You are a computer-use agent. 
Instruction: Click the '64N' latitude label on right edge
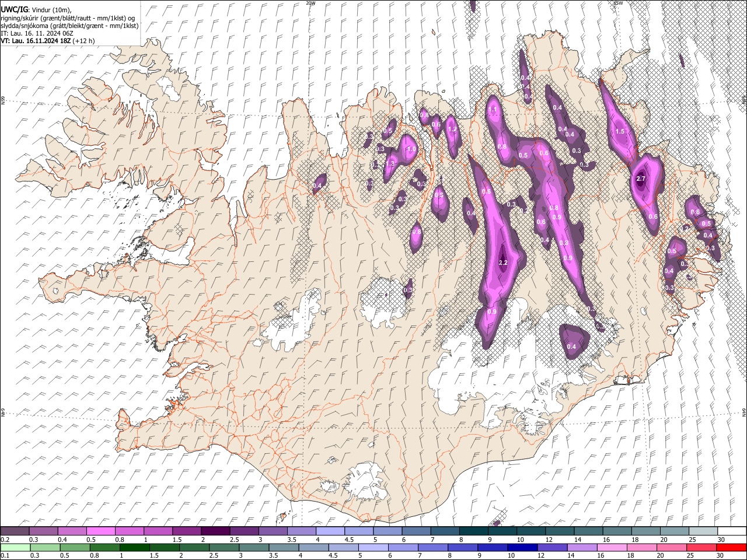tap(744, 412)
